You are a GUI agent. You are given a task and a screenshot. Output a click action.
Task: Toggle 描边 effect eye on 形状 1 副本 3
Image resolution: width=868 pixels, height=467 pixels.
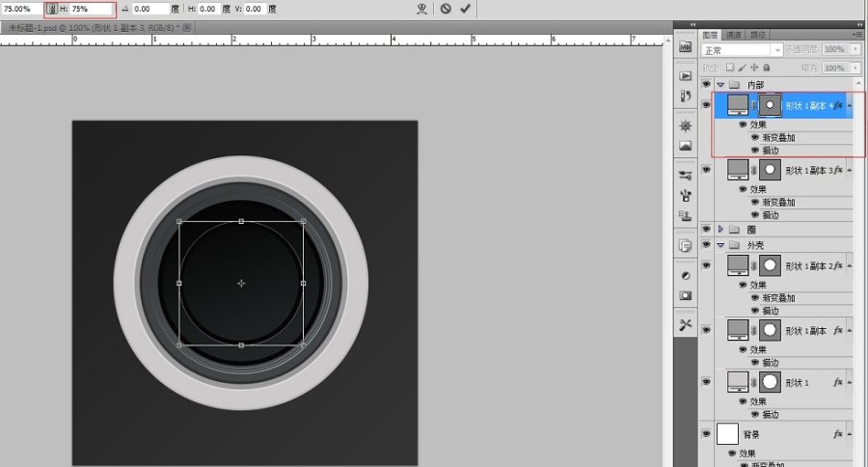[755, 215]
